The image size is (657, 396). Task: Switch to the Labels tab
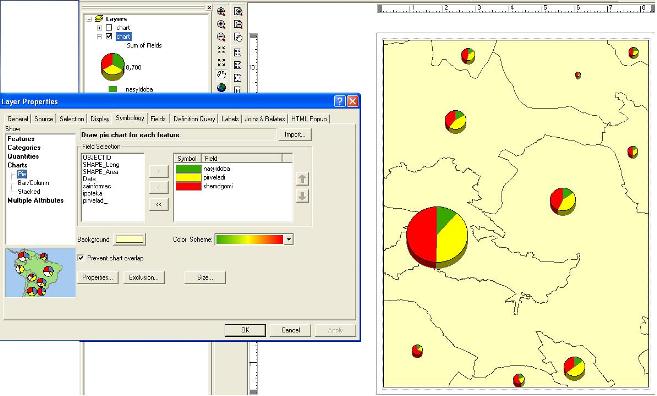point(230,119)
